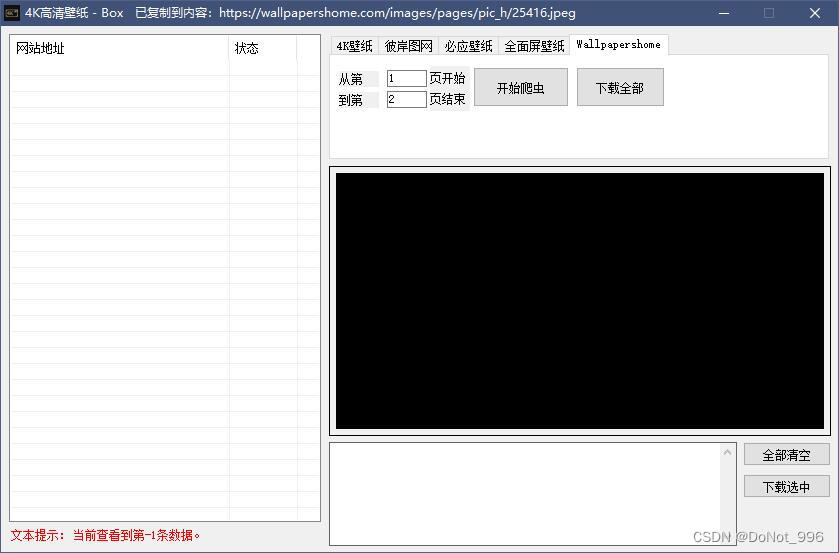Switch to the 4K壁纸 tab
The height and width of the screenshot is (553, 839).
tap(355, 46)
